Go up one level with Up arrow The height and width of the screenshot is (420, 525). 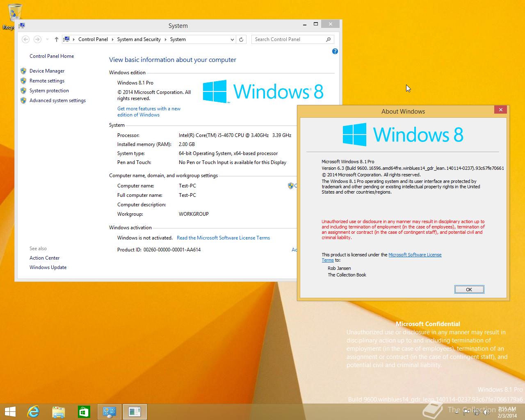[x=57, y=39]
